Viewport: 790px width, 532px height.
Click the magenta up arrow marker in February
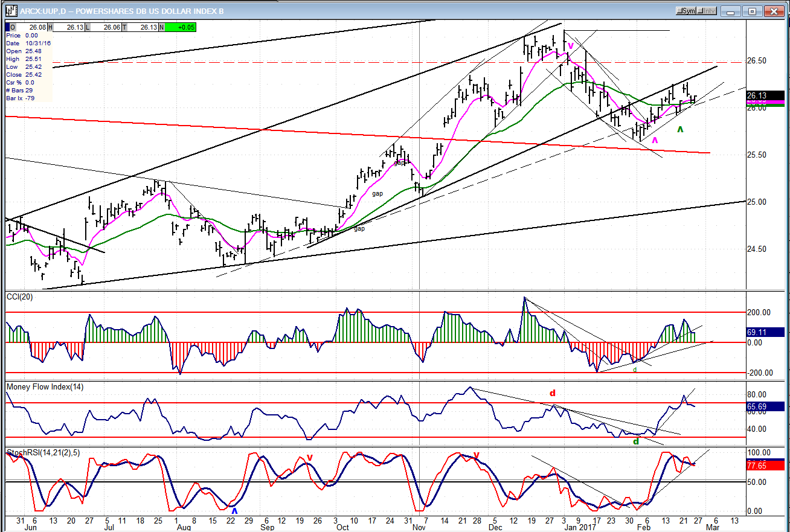pos(655,141)
